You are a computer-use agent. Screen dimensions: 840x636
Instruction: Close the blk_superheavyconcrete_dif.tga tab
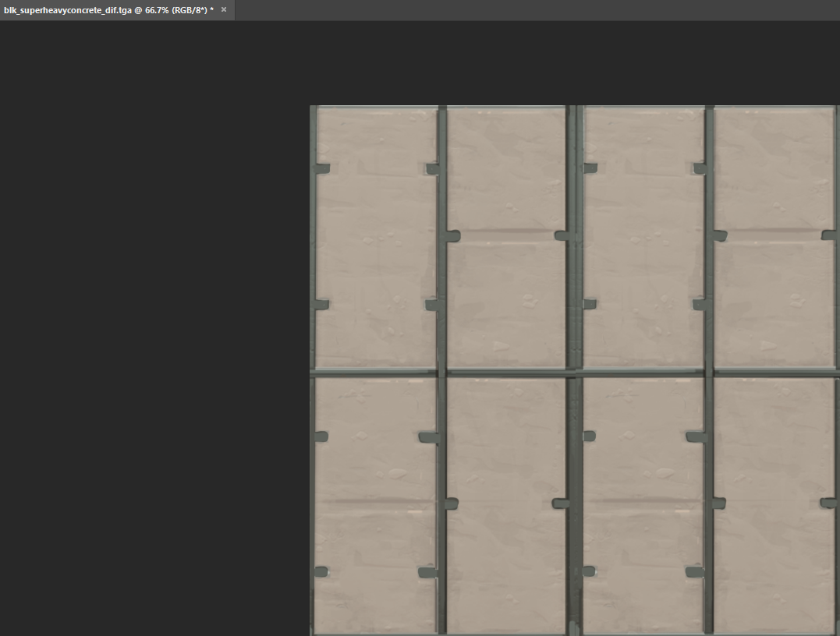point(224,9)
